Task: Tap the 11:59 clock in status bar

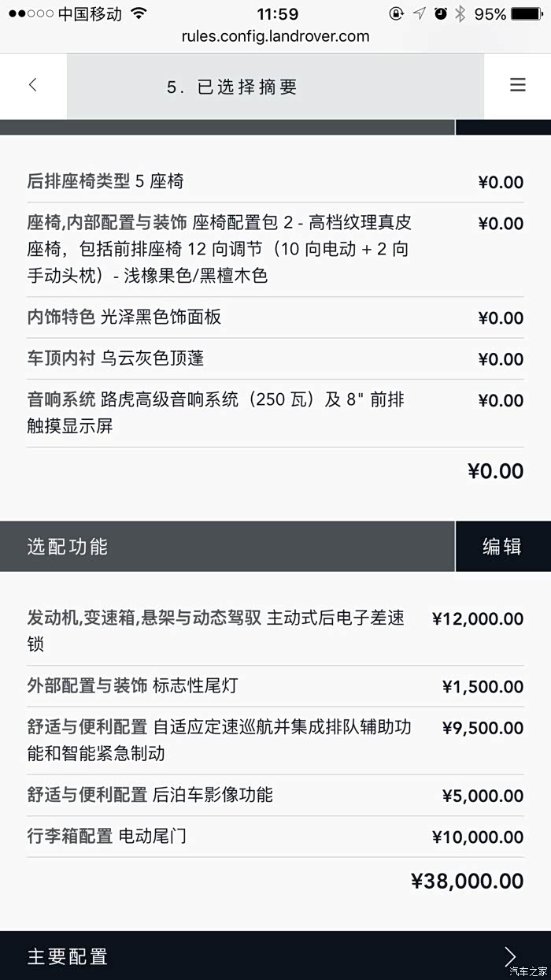Action: pyautogui.click(x=277, y=13)
